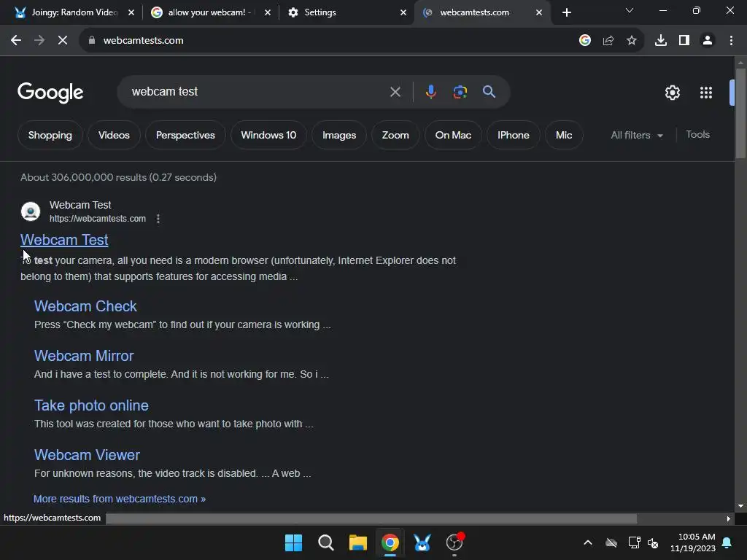
Task: Open the notifications bell
Action: [x=727, y=542]
